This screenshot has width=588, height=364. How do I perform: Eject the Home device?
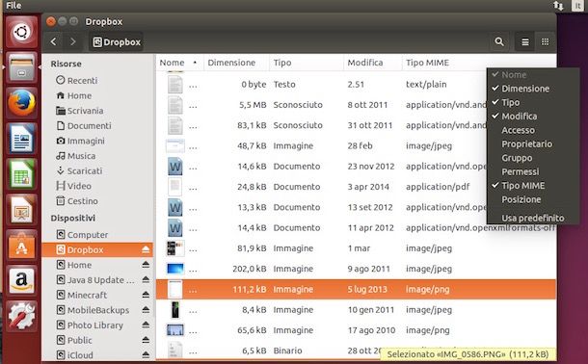coord(146,265)
